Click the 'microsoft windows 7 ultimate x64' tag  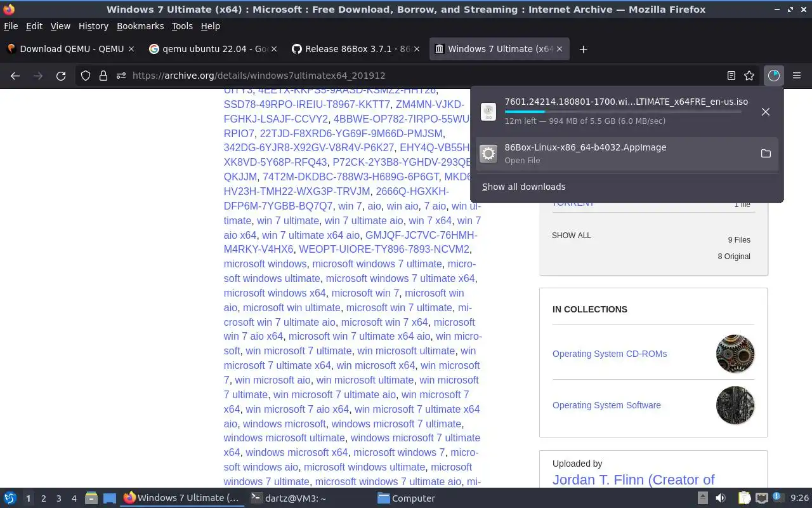[400, 278]
